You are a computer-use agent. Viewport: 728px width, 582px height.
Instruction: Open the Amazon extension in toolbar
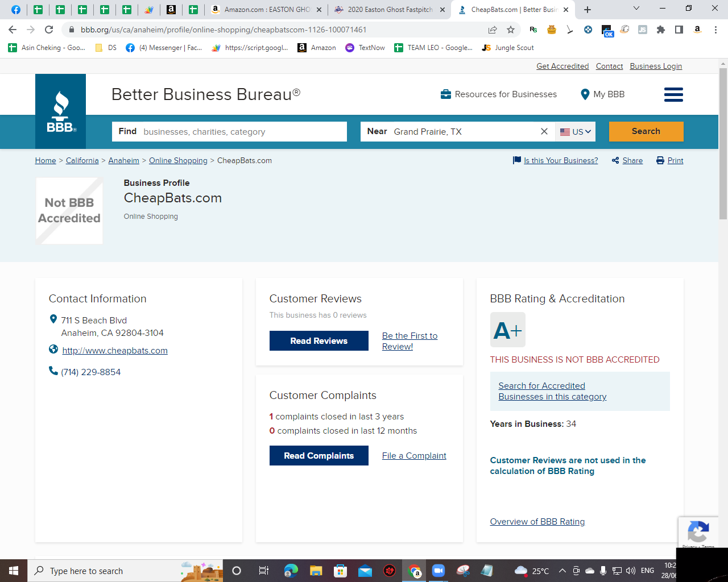(697, 30)
